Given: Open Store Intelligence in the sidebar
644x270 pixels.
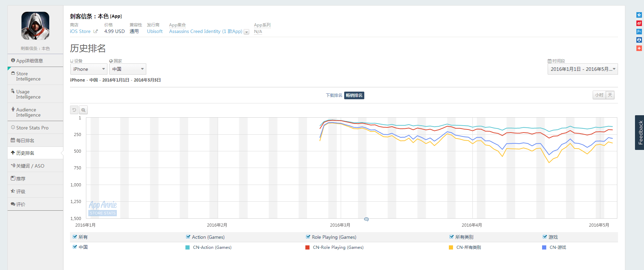Looking at the screenshot, I should point(35,76).
